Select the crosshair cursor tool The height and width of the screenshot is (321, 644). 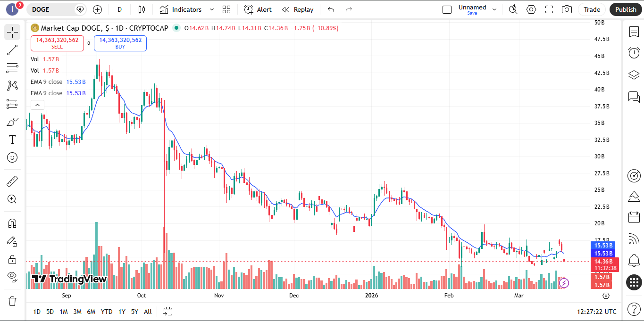click(x=12, y=32)
